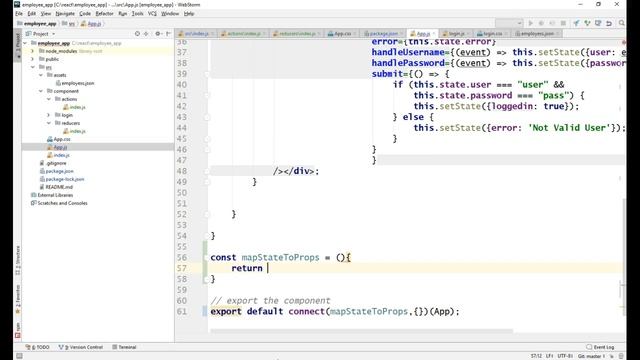Image resolution: width=640 pixels, height=360 pixels.
Task: Collapse the employee_app root folder
Action: tap(25, 43)
